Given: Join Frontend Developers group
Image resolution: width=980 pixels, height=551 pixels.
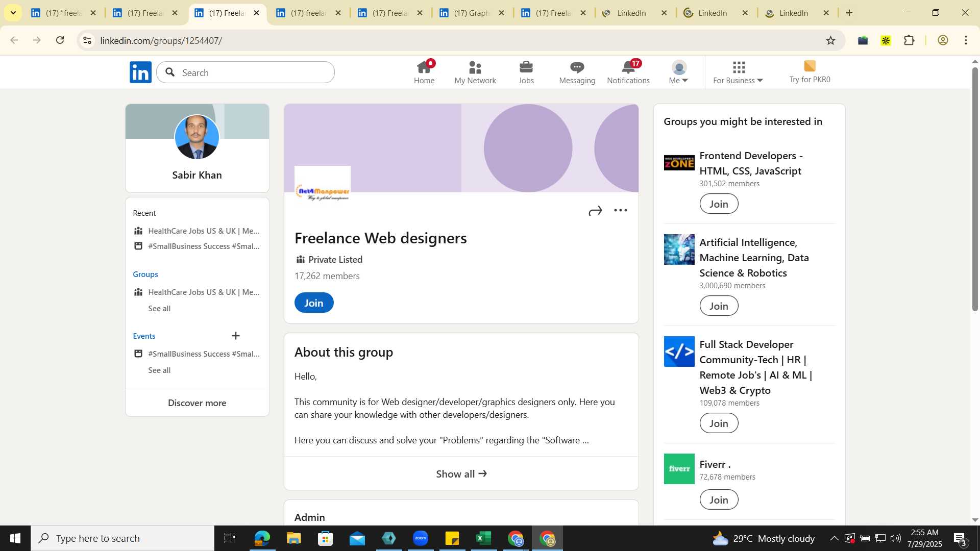Looking at the screenshot, I should (719, 204).
